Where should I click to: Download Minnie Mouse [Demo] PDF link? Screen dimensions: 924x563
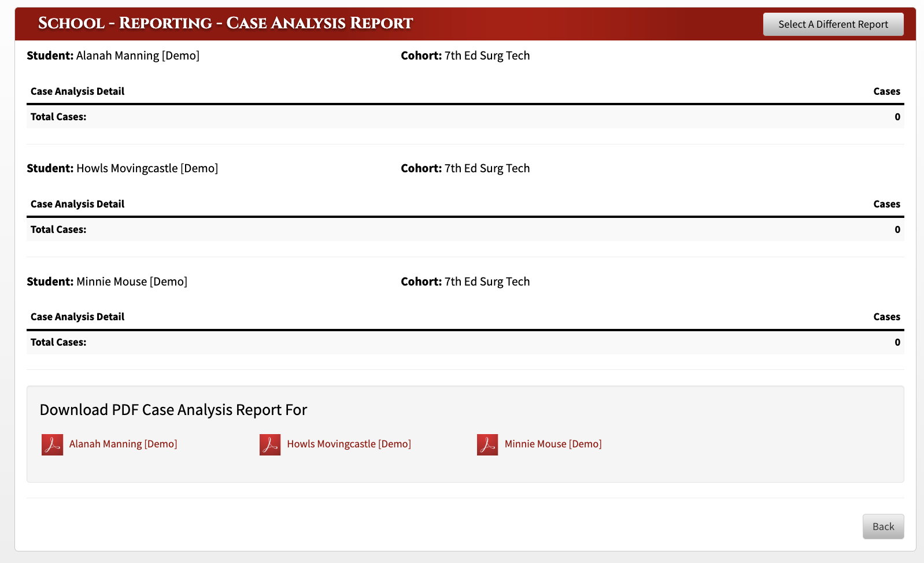(x=553, y=444)
